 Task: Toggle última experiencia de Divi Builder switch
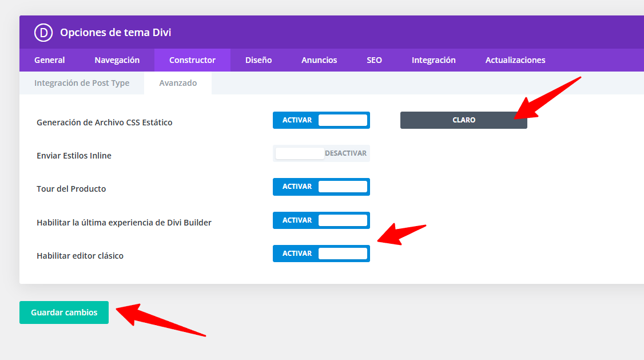tap(321, 220)
